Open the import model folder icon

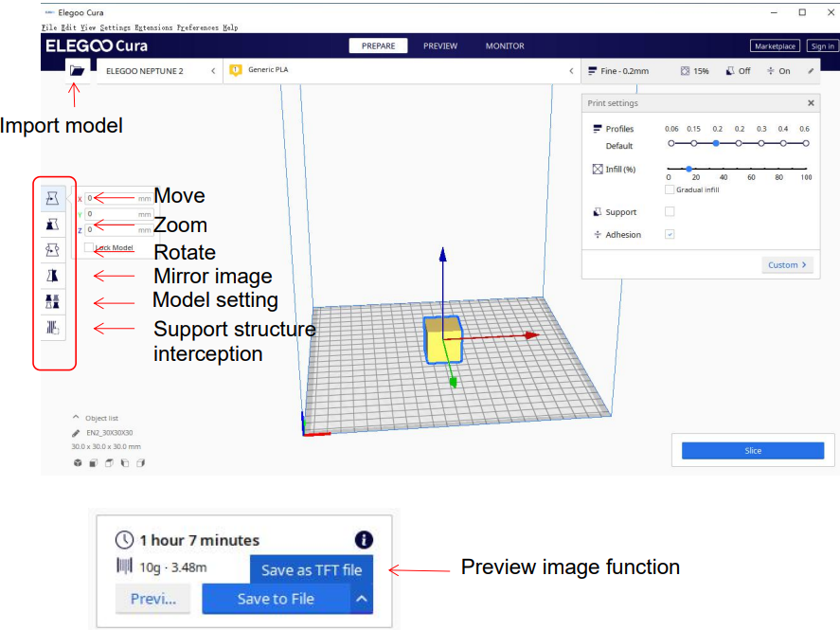[77, 71]
